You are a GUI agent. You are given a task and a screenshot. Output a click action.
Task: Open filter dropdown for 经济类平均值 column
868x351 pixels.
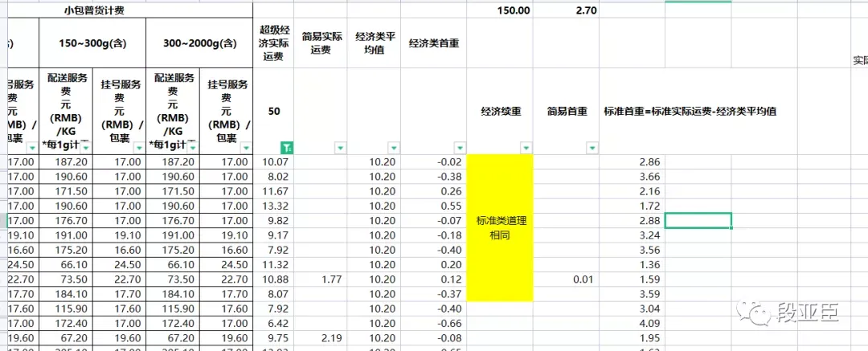[x=394, y=148]
